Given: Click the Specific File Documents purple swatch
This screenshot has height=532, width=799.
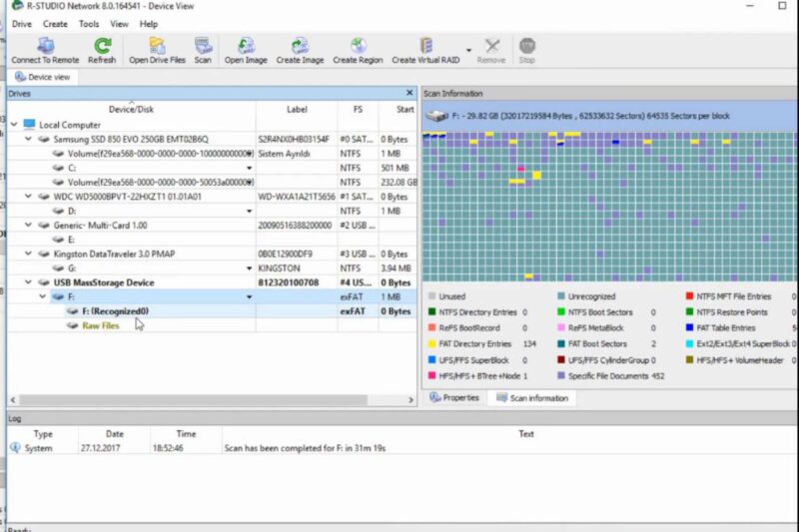Looking at the screenshot, I should (561, 375).
